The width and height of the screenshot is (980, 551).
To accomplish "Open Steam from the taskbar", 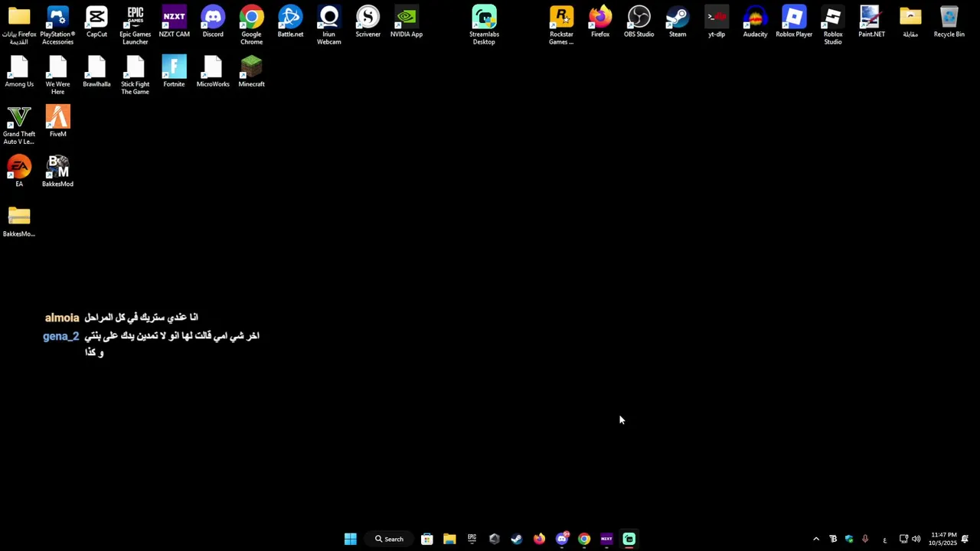I will click(x=517, y=539).
